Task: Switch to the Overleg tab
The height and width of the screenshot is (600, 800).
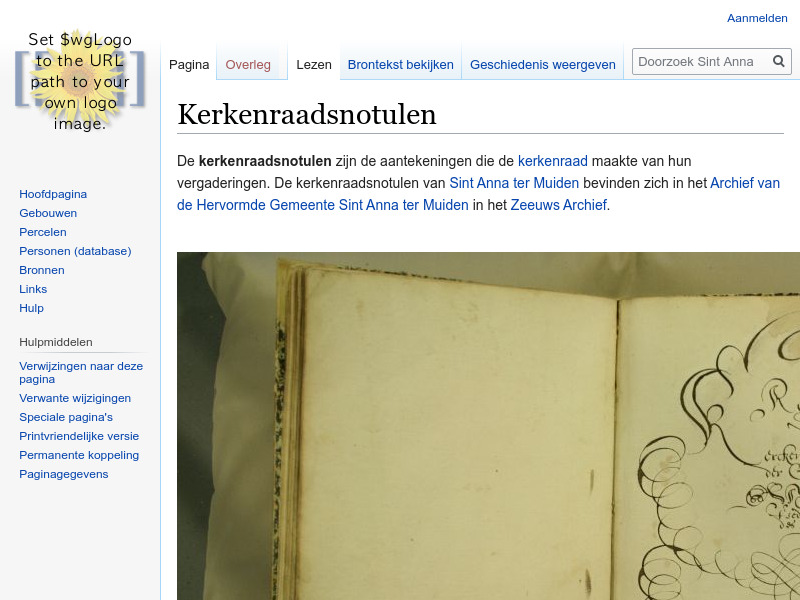Action: coord(247,64)
